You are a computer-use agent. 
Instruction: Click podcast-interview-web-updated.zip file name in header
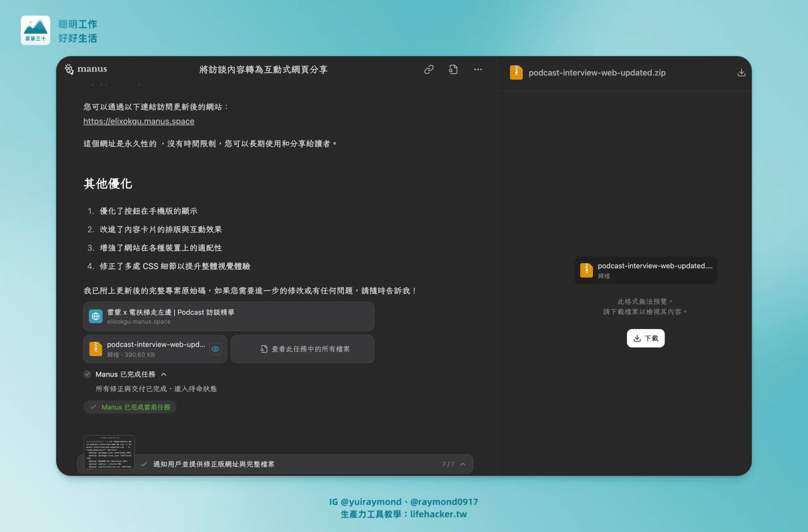597,73
